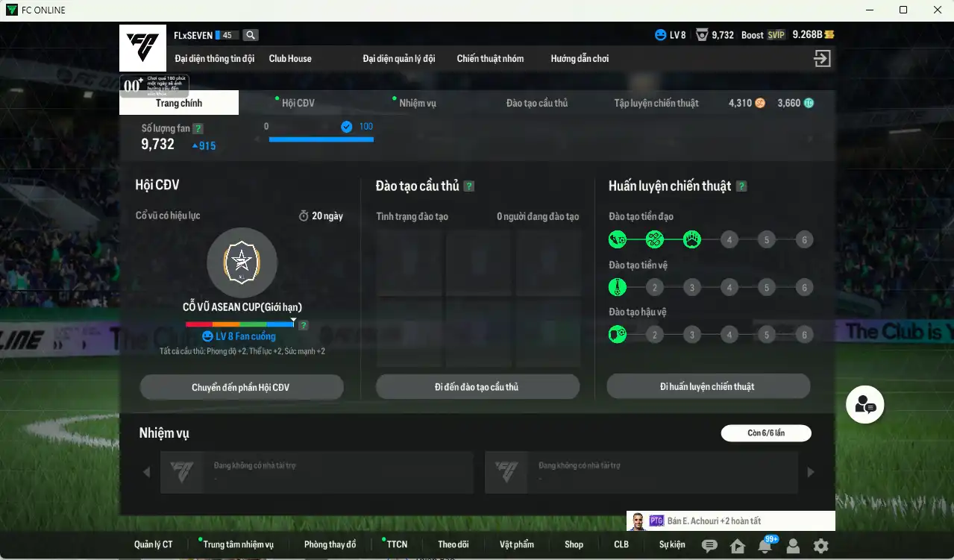Image resolution: width=954 pixels, height=560 pixels.
Task: Click help icon next to Số lượng fan
Action: 198,128
